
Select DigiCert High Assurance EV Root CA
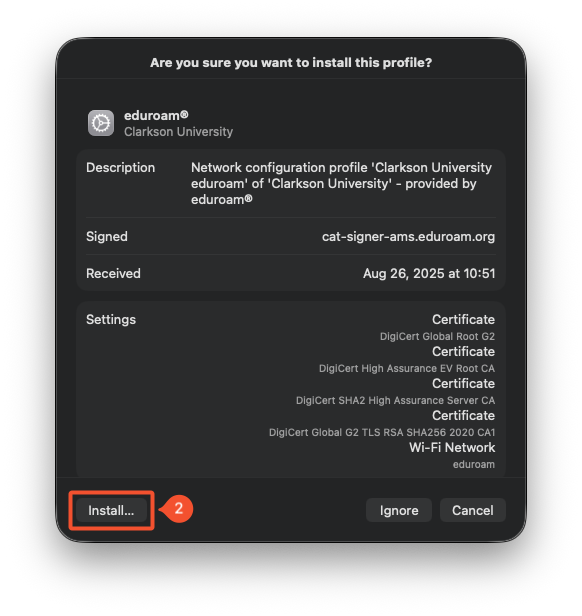pos(407,368)
